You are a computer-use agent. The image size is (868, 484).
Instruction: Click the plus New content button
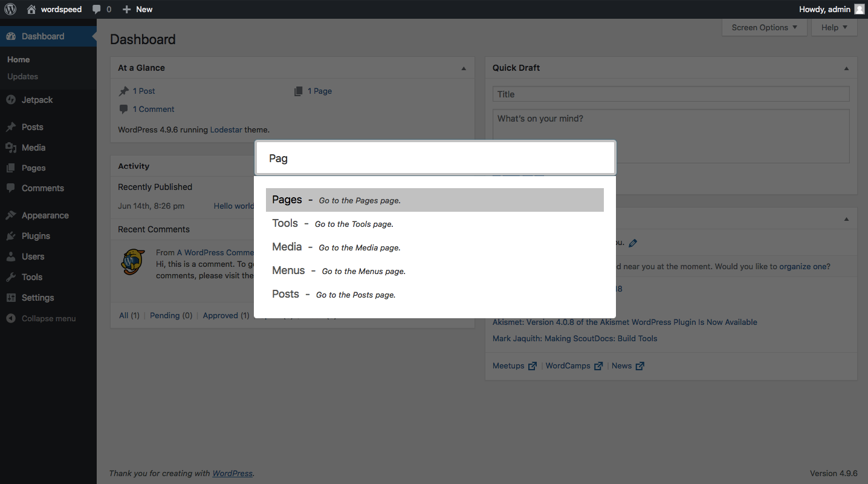point(126,10)
